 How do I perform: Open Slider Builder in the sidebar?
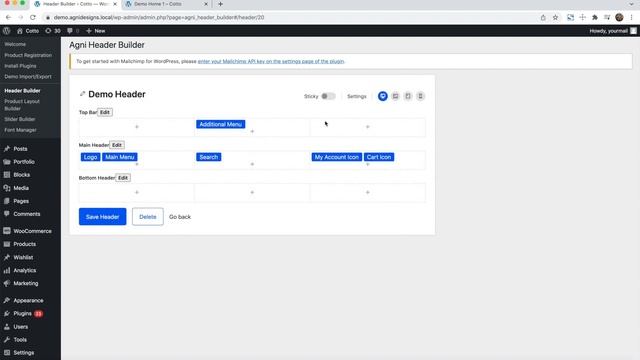pos(20,119)
